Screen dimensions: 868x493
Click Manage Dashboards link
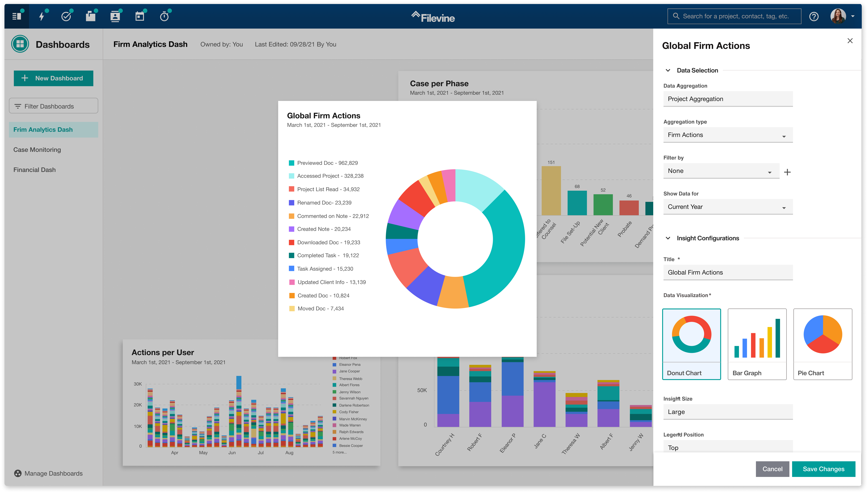(x=53, y=473)
